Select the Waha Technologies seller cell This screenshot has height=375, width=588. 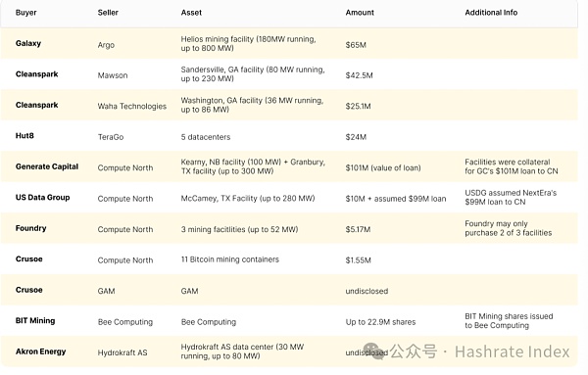click(x=132, y=106)
